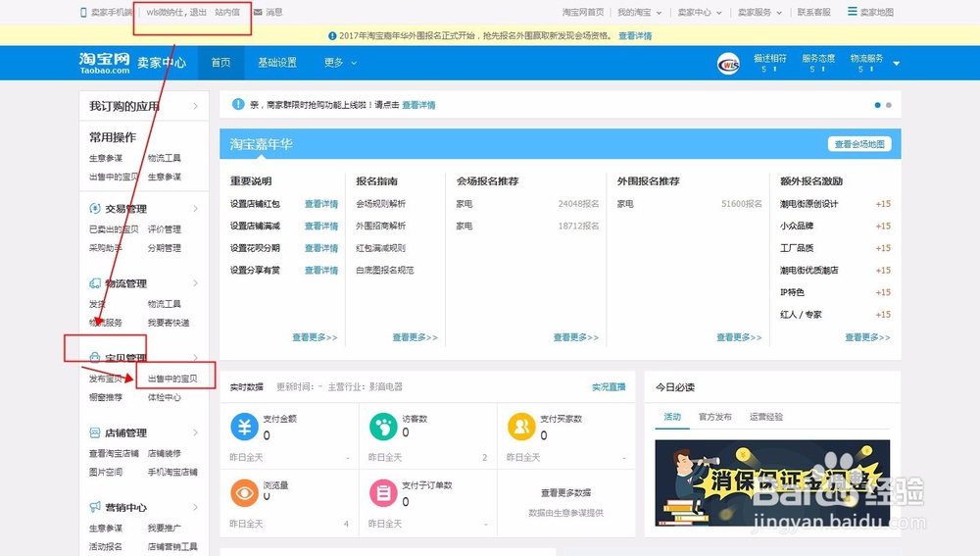This screenshot has height=556, width=980.
Task: Open the 图片空间 link
Action: pyautogui.click(x=106, y=473)
